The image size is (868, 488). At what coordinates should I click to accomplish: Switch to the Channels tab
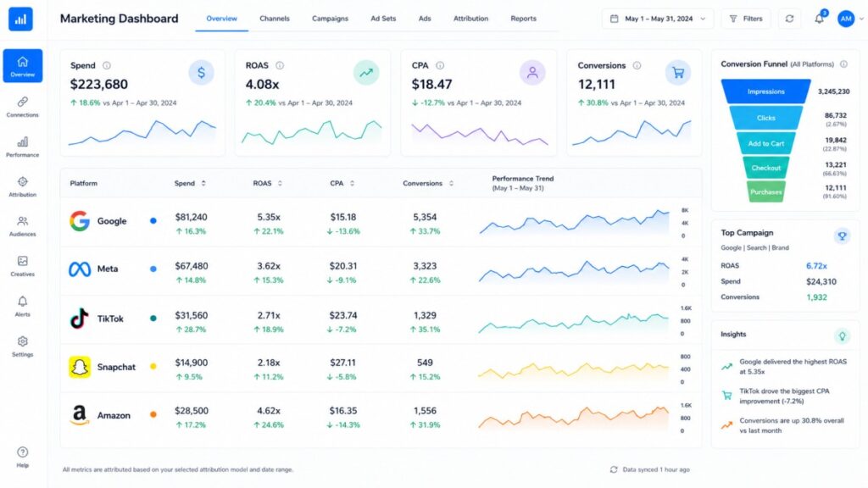click(x=275, y=19)
